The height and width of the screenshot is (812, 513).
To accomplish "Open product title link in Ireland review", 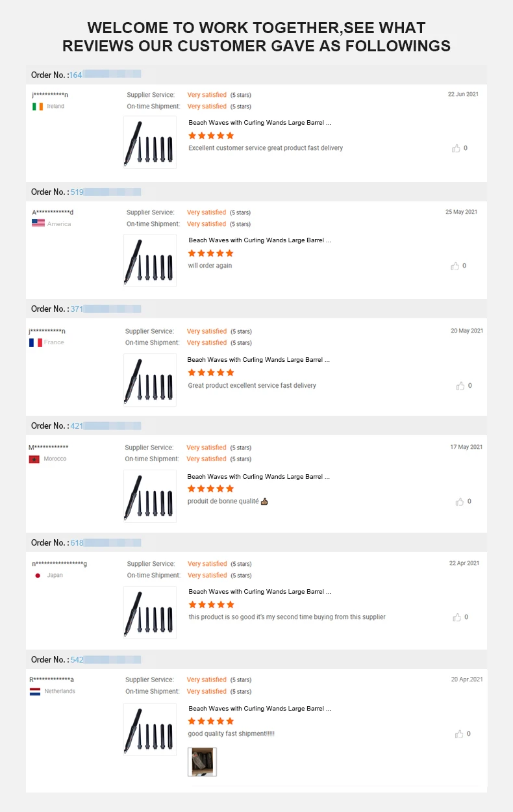I will 260,122.
